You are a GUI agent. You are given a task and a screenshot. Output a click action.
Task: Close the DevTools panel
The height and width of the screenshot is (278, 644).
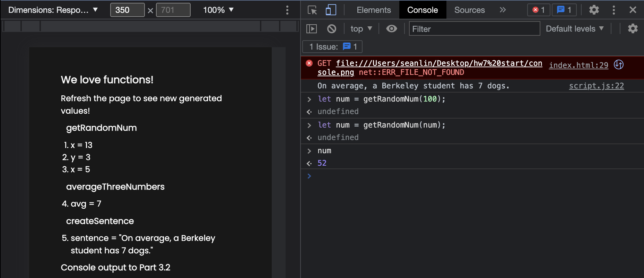(x=633, y=10)
